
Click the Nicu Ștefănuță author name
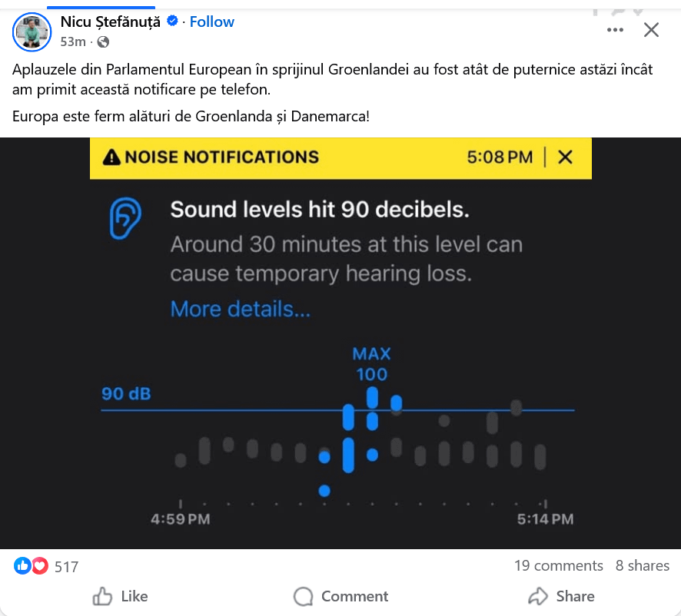(111, 22)
